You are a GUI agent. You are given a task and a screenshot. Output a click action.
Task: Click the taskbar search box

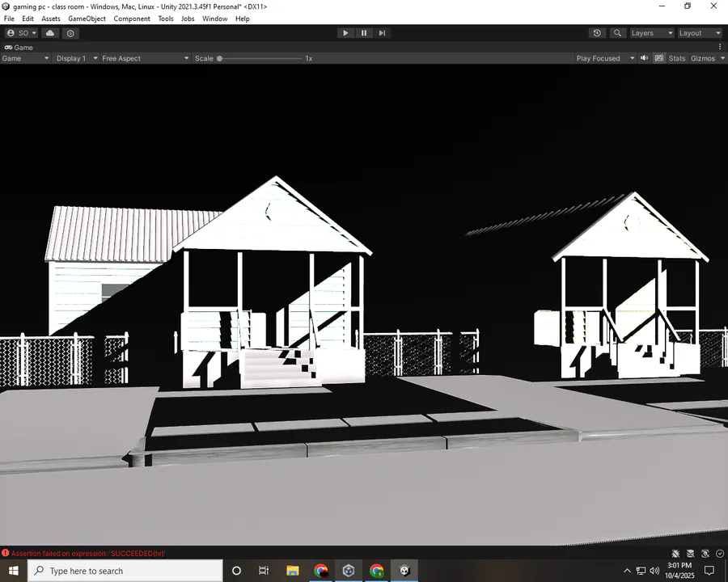click(125, 571)
